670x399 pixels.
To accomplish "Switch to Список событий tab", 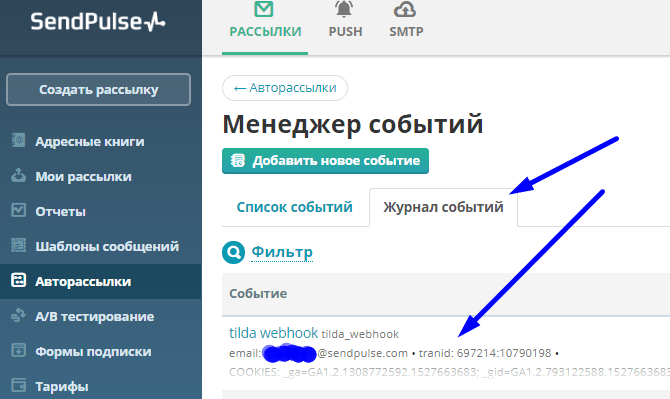I will pyautogui.click(x=295, y=207).
